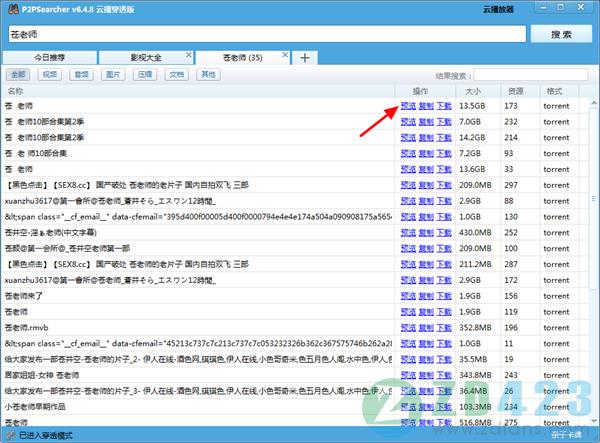
Task: Open the 云播放器 cloud player
Action: tap(498, 10)
